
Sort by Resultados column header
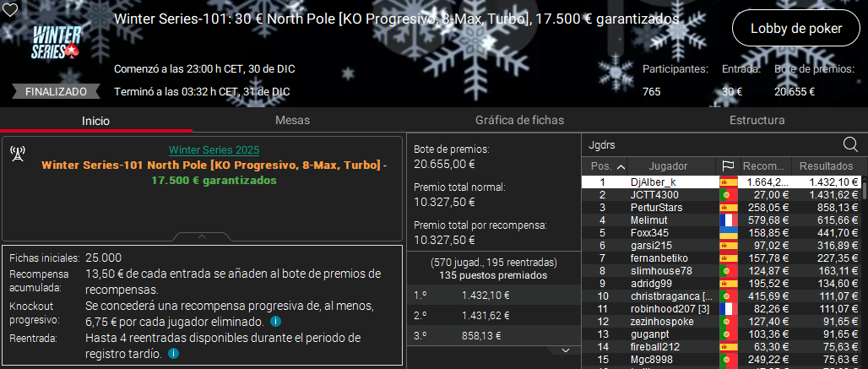click(x=826, y=166)
